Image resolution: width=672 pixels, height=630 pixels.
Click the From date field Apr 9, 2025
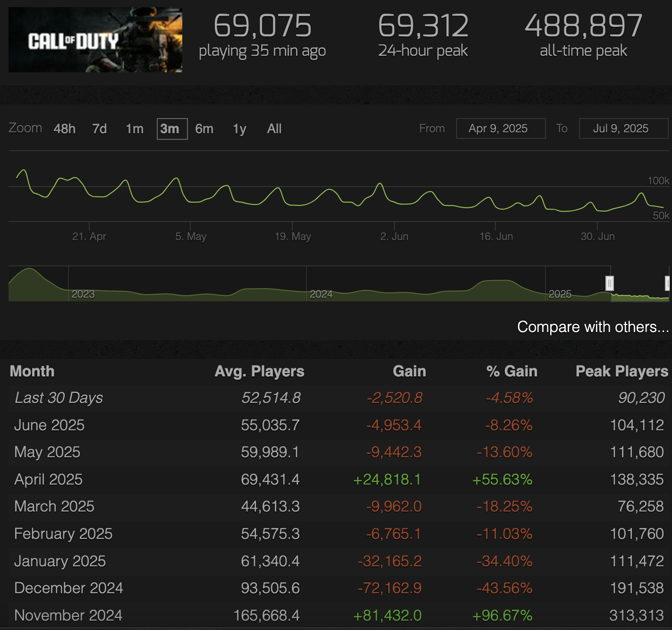pos(501,128)
